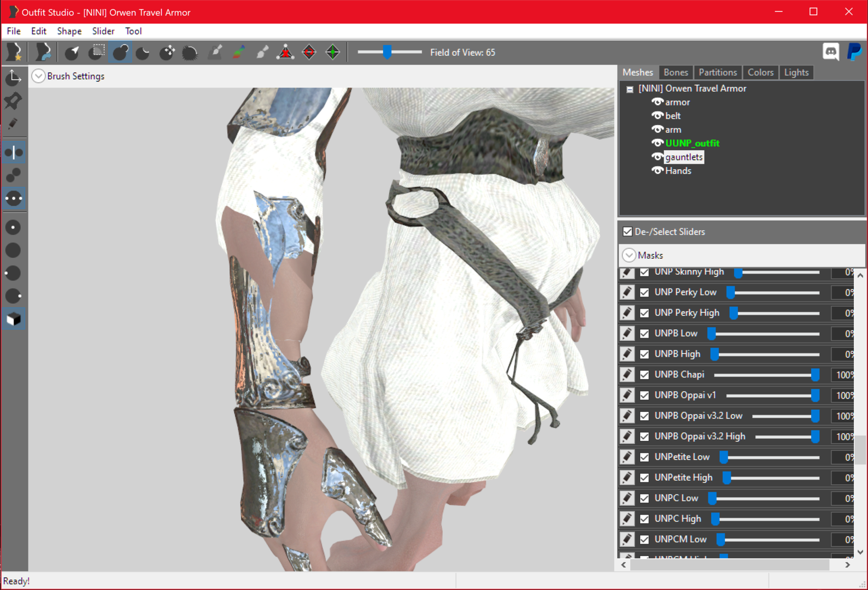Select the Collapse Vertex tool
Viewport: 868px width, 590px height.
tap(285, 52)
